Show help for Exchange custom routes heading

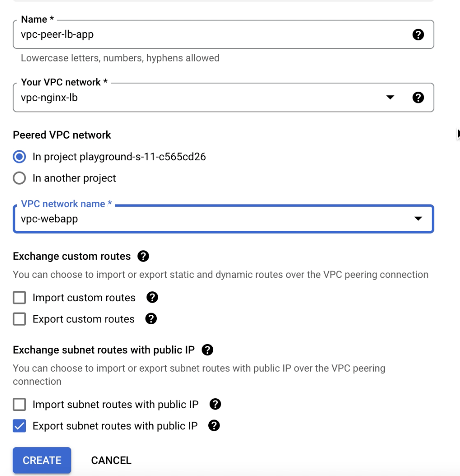pos(143,256)
